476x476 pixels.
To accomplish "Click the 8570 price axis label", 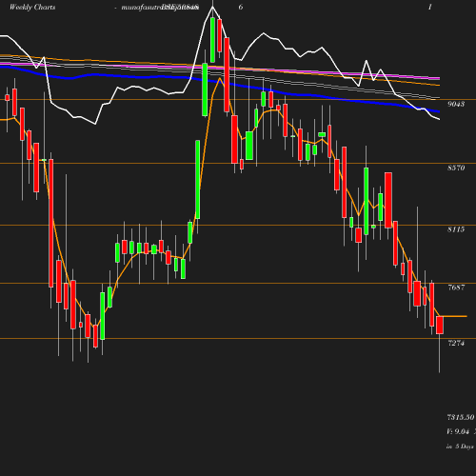I will click(456, 168).
